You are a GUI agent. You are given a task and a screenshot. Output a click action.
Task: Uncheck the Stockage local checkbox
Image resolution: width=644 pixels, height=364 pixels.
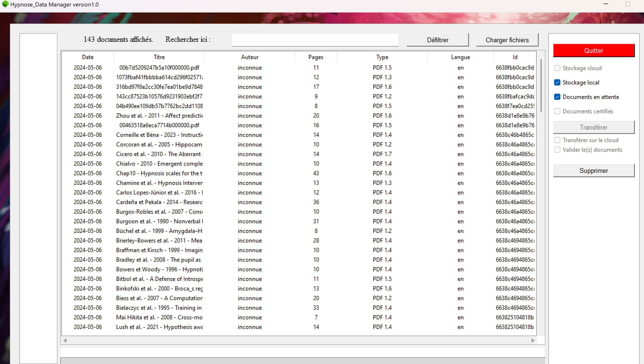pos(557,83)
